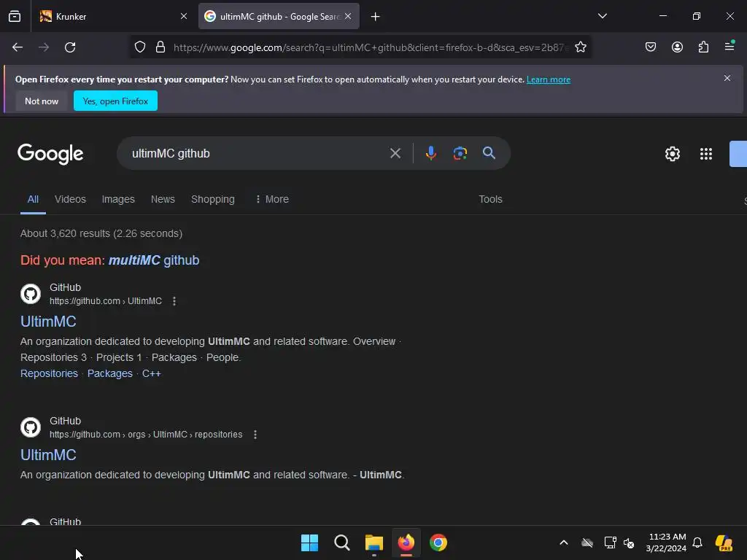The height and width of the screenshot is (560, 747).
Task: Open first UltimMC result title
Action: 48,322
